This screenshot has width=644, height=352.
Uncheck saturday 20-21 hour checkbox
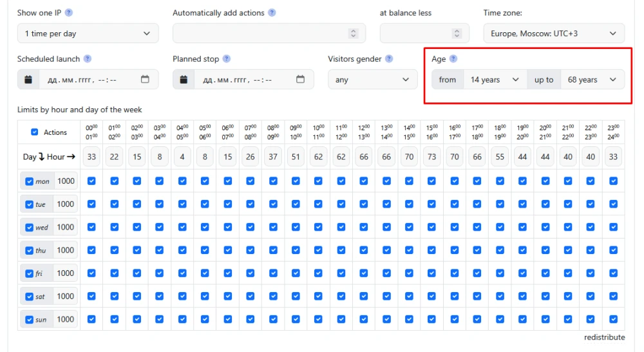click(x=545, y=296)
